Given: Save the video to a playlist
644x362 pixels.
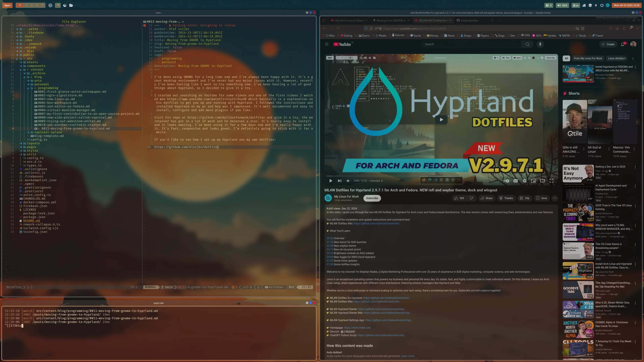Looking at the screenshot, I should (x=542, y=198).
